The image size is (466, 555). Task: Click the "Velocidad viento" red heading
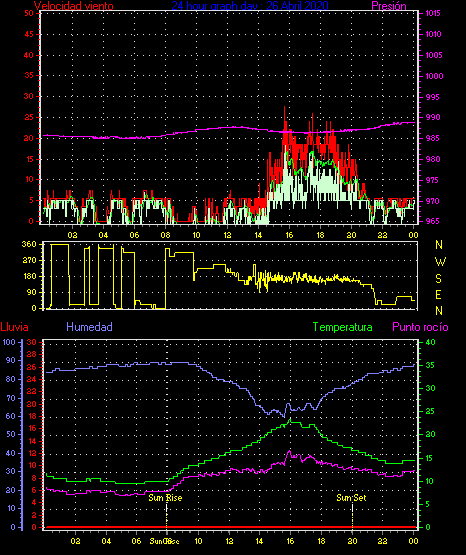click(x=74, y=6)
